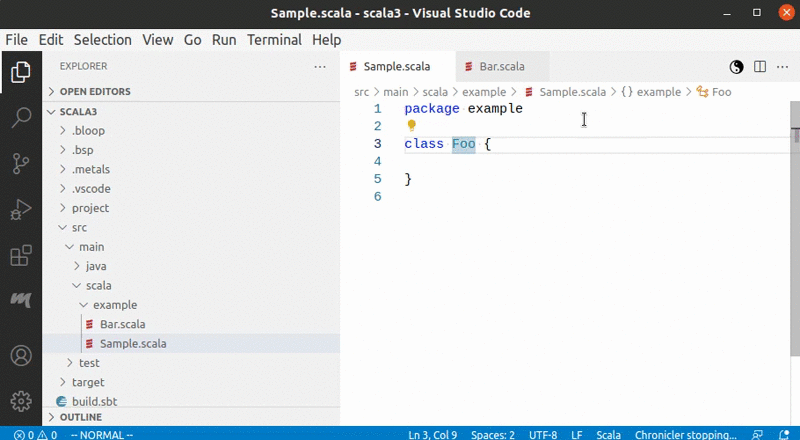Open the View menu
This screenshot has height=440, width=800.
pyautogui.click(x=158, y=40)
